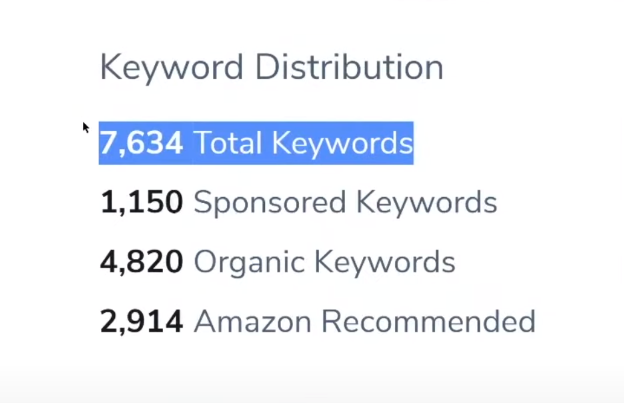Image resolution: width=624 pixels, height=403 pixels.
Task: Click the word Keyword in the heading
Action: [x=171, y=68]
